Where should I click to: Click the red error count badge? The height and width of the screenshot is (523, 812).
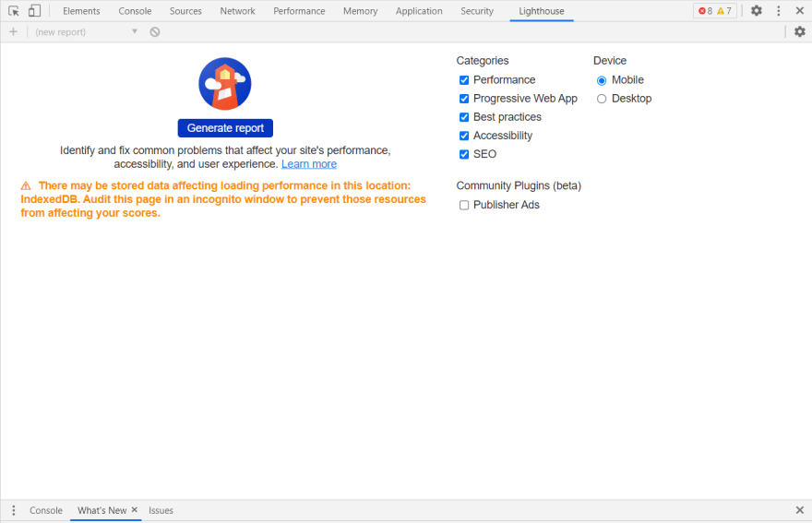coord(705,11)
